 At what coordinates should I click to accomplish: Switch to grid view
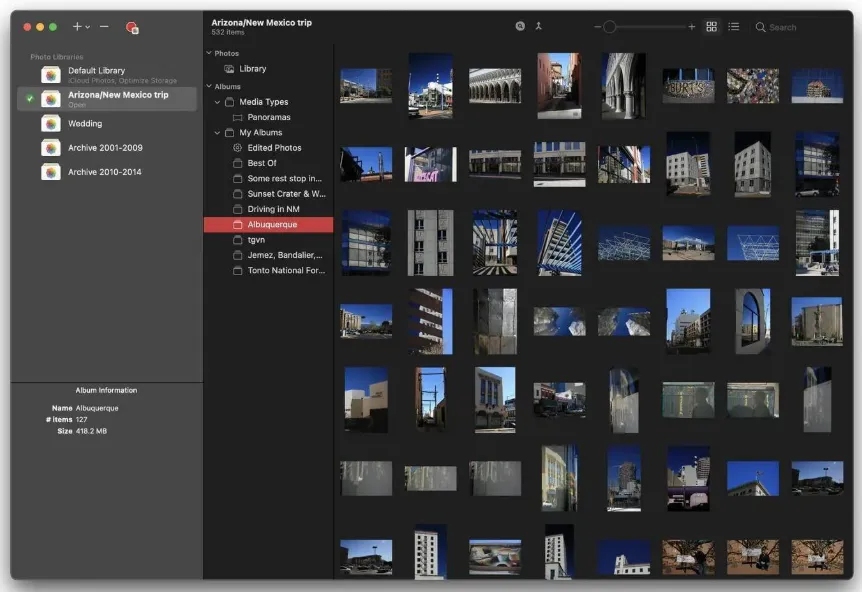click(711, 27)
